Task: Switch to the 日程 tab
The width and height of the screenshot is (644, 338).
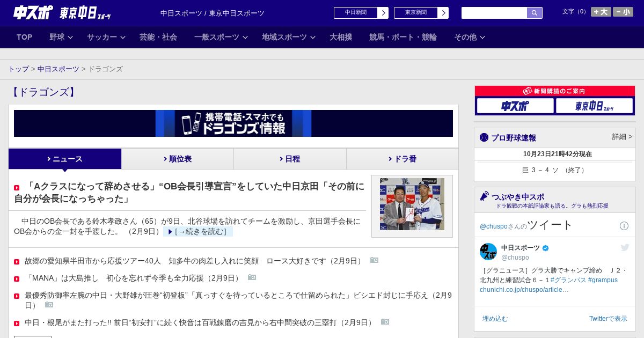Action: (x=290, y=159)
